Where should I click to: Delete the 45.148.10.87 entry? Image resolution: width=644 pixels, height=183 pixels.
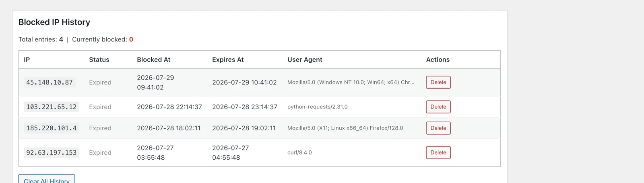click(438, 82)
